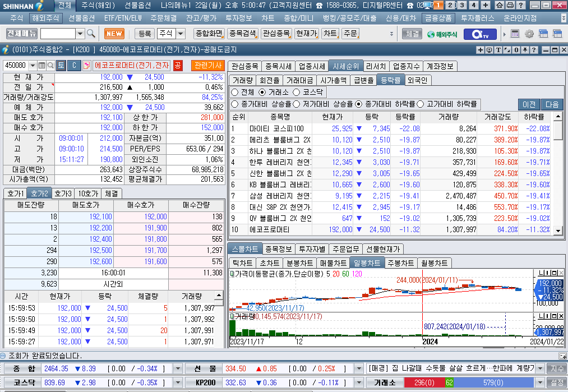This screenshot has width=568, height=392.
Task: Select 고가대비 하락률 radio option
Action: 420,104
